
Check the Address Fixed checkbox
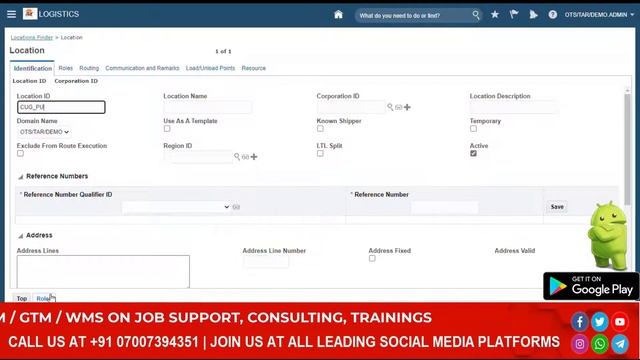[x=372, y=258]
